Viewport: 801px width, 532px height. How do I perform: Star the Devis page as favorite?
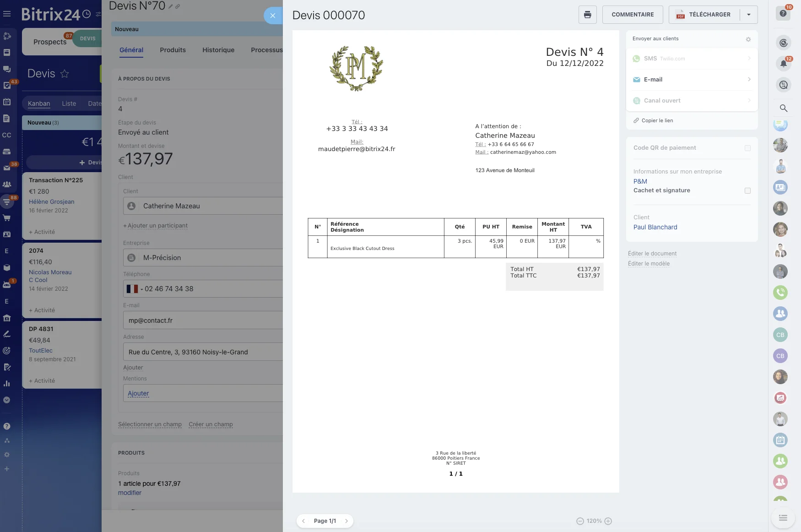point(65,74)
